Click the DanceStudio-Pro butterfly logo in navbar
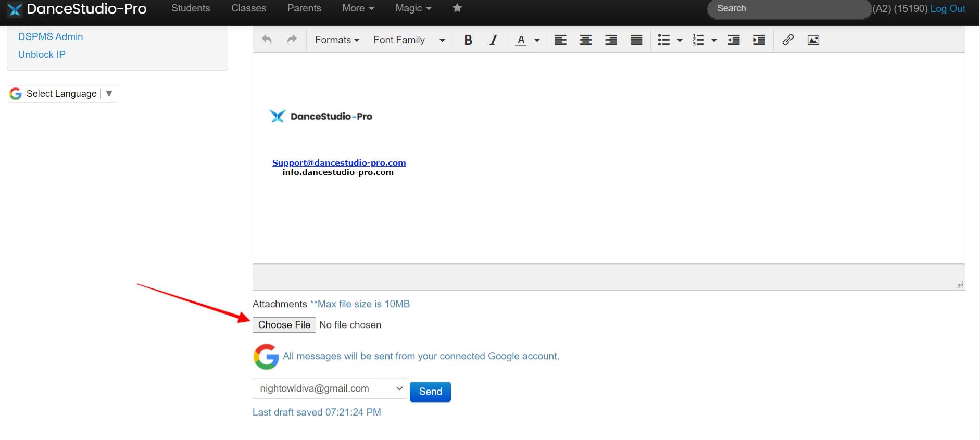 point(15,9)
